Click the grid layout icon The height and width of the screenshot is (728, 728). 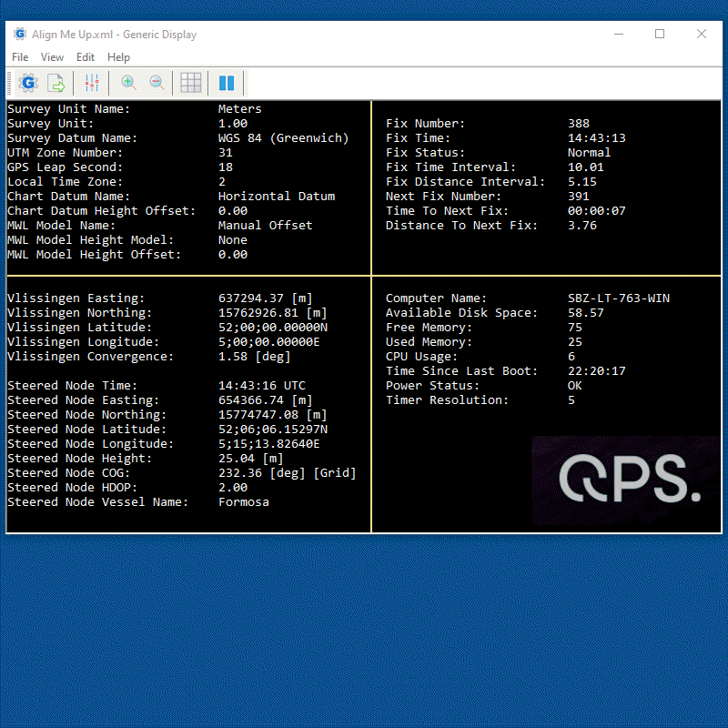click(x=190, y=82)
